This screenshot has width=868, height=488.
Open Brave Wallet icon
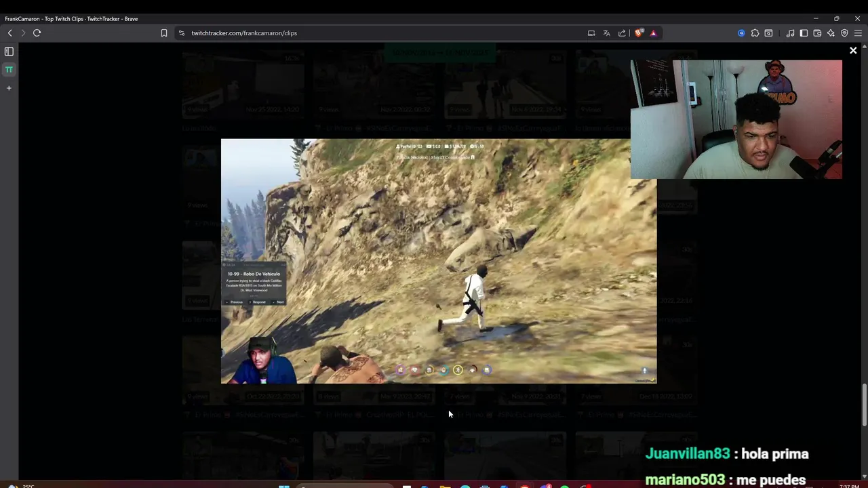[x=817, y=33]
